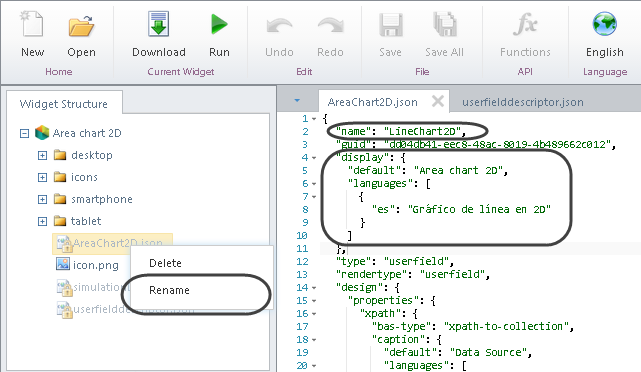Image resolution: width=641 pixels, height=372 pixels.
Task: Fold the design block at line 14
Action: (x=314, y=288)
